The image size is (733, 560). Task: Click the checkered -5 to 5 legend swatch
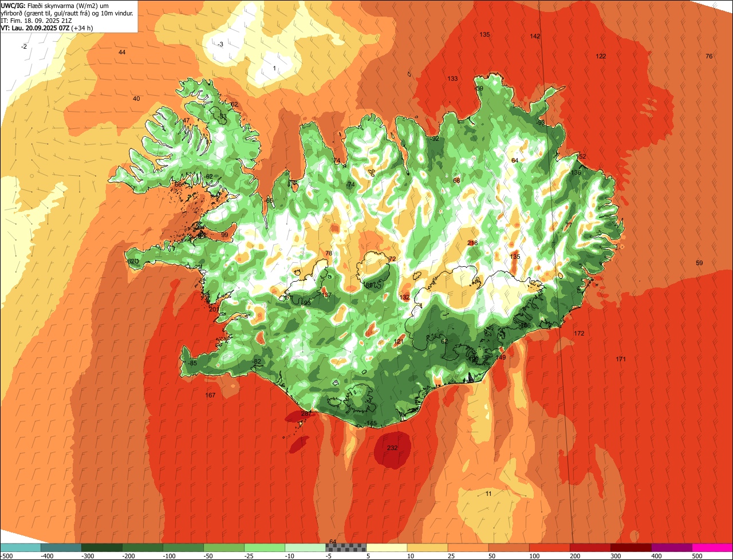pos(346,547)
